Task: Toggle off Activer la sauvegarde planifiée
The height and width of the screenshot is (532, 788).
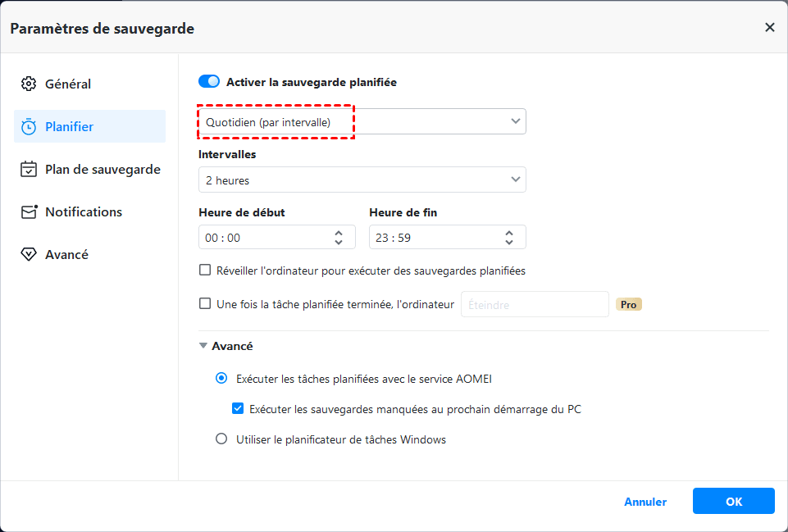Action: coord(209,82)
